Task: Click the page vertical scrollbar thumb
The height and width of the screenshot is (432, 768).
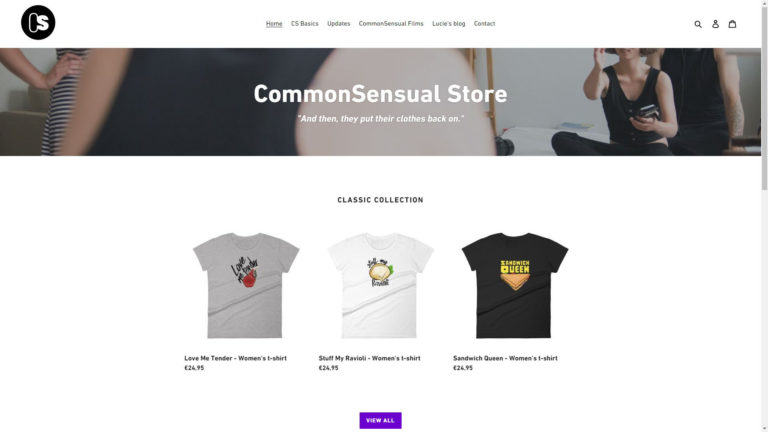Action: pos(764,96)
